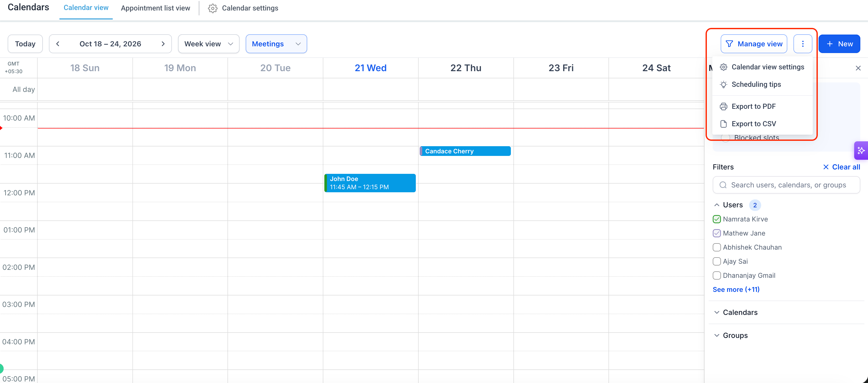Toggle Namrata Kirve user checkbox
The width and height of the screenshot is (868, 383).
[717, 219]
